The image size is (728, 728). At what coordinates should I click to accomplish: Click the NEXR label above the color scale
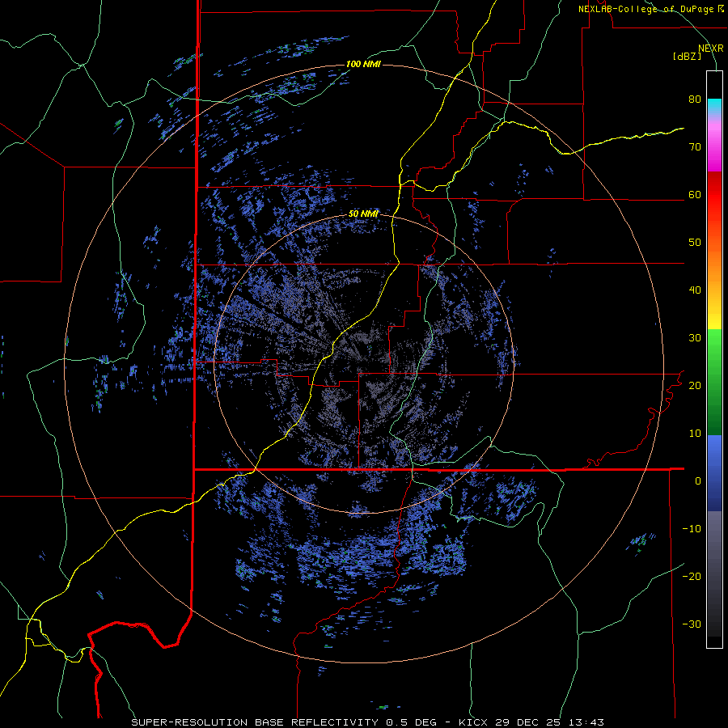711,49
